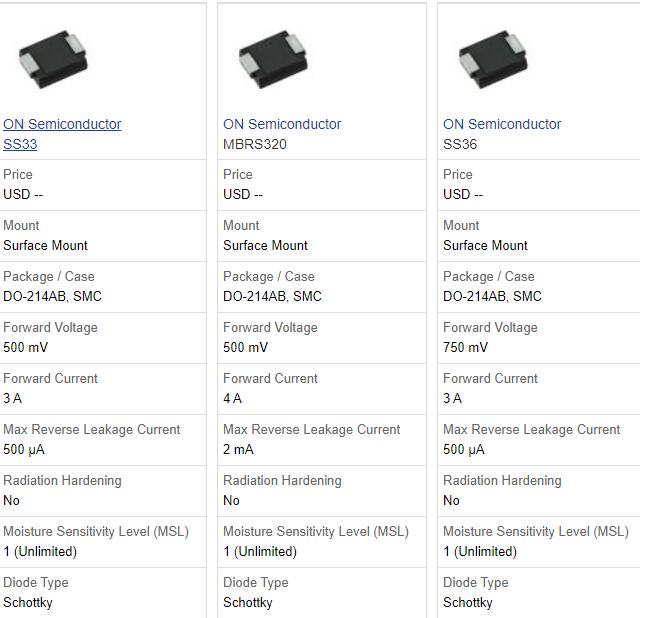Click Surface Mount value in SS36 column

click(485, 245)
